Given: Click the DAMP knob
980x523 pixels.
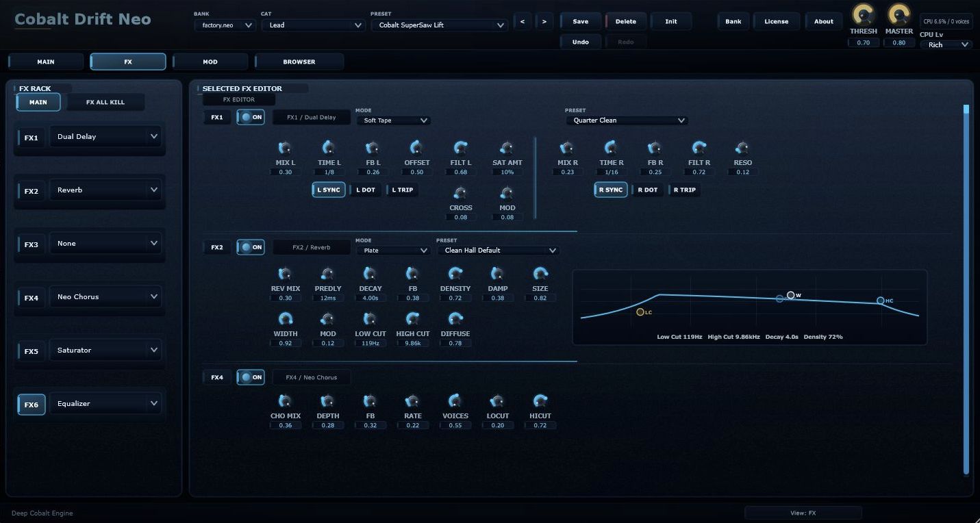Looking at the screenshot, I should coord(497,274).
